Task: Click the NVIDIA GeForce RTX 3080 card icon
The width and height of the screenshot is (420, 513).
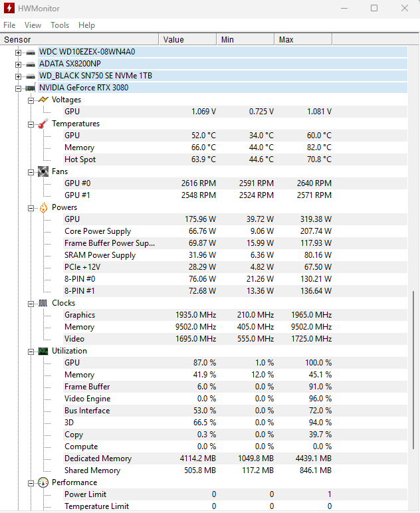Action: (31, 88)
